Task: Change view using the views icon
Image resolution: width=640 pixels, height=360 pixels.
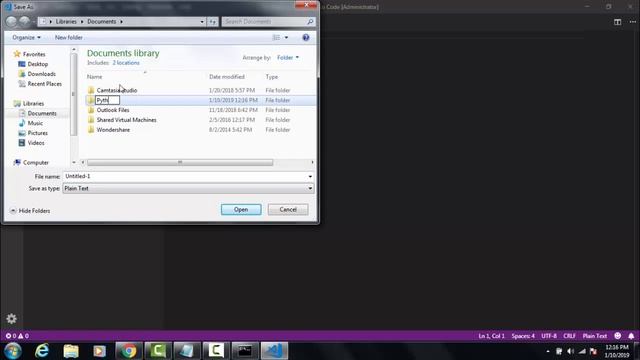Action: click(x=276, y=38)
